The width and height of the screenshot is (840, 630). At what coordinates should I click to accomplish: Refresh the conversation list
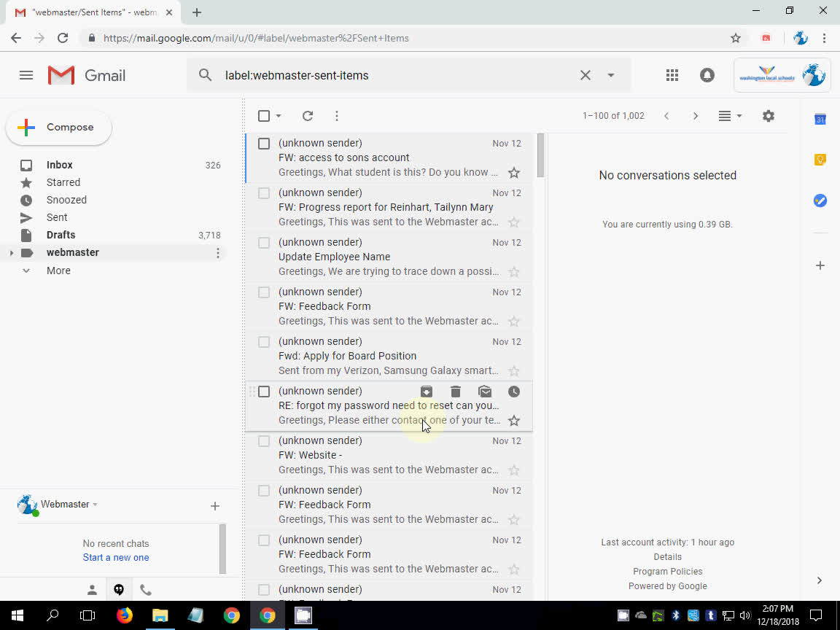(x=307, y=115)
